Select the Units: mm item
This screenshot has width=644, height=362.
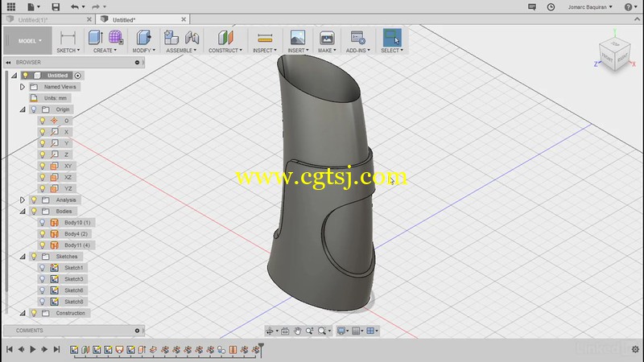point(55,98)
